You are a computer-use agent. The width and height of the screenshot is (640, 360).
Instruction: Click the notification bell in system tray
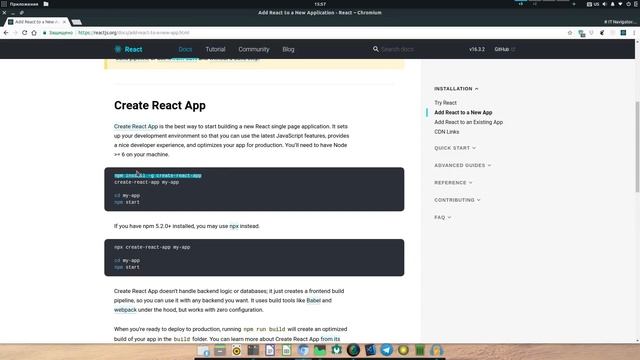pos(612,4)
